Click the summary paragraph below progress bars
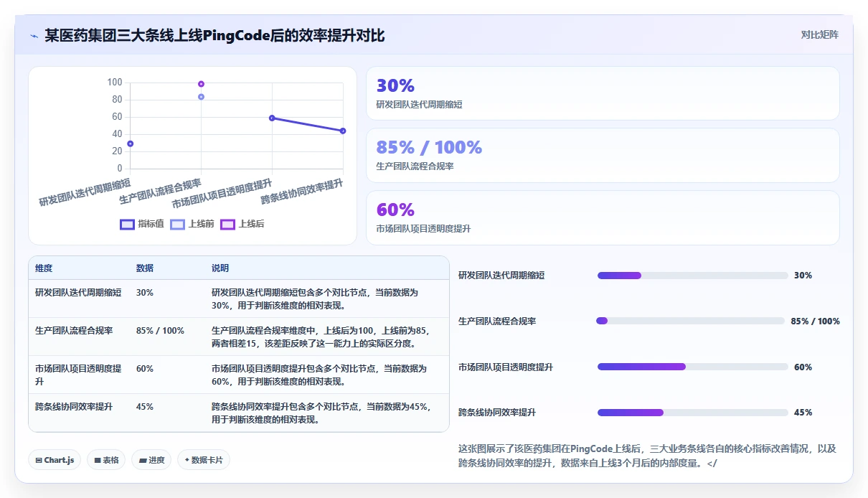Image resolution: width=868 pixels, height=498 pixels. [x=648, y=456]
